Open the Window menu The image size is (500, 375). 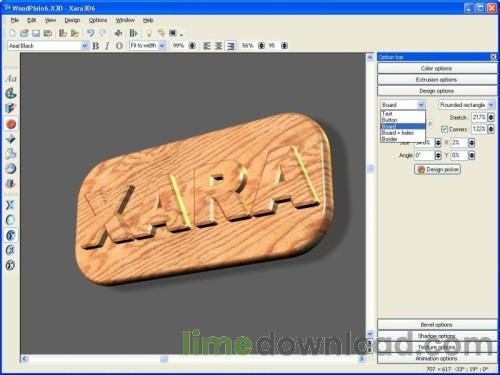(x=125, y=20)
